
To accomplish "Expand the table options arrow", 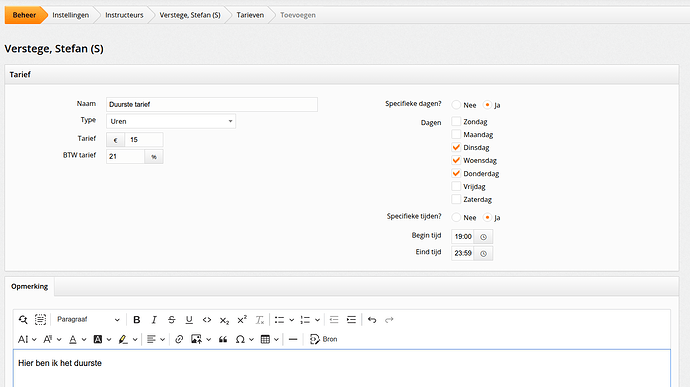I will 276,339.
